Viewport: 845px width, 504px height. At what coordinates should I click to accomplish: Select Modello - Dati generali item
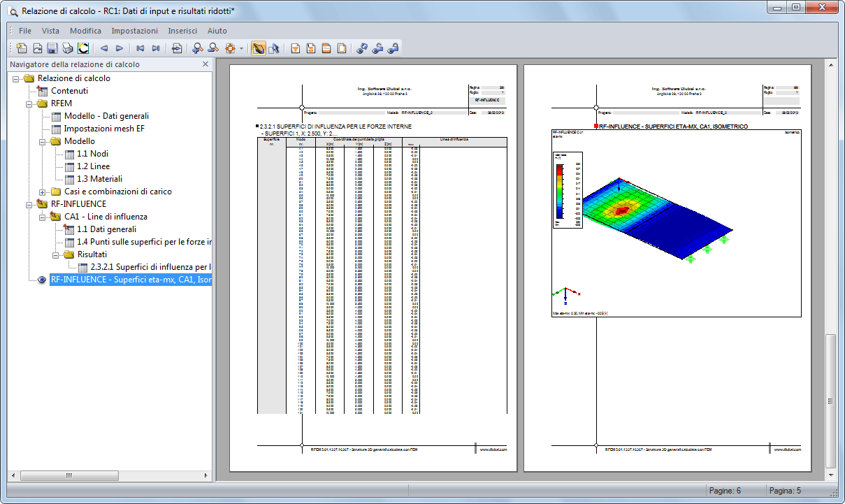click(x=106, y=116)
